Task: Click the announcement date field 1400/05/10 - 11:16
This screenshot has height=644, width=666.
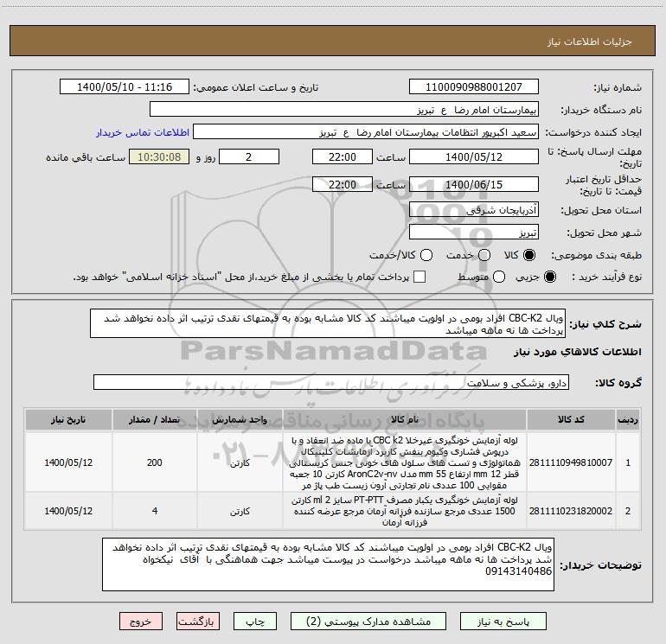Action: [125, 87]
